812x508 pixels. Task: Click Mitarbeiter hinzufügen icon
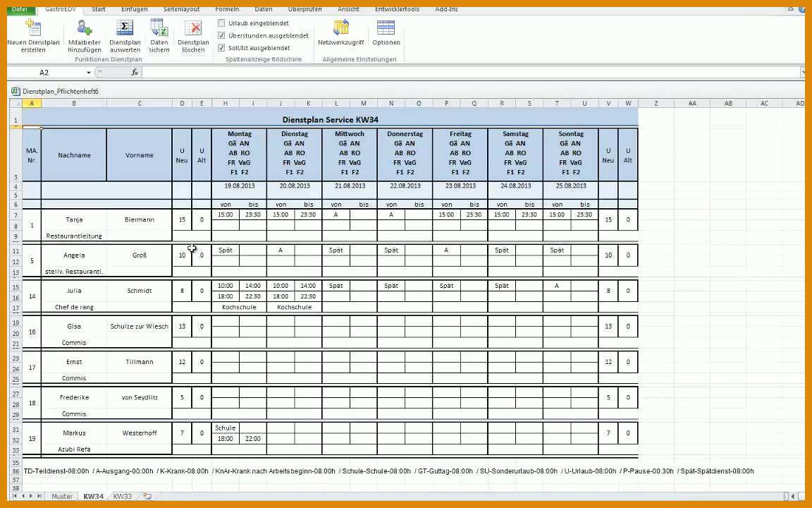(x=84, y=28)
